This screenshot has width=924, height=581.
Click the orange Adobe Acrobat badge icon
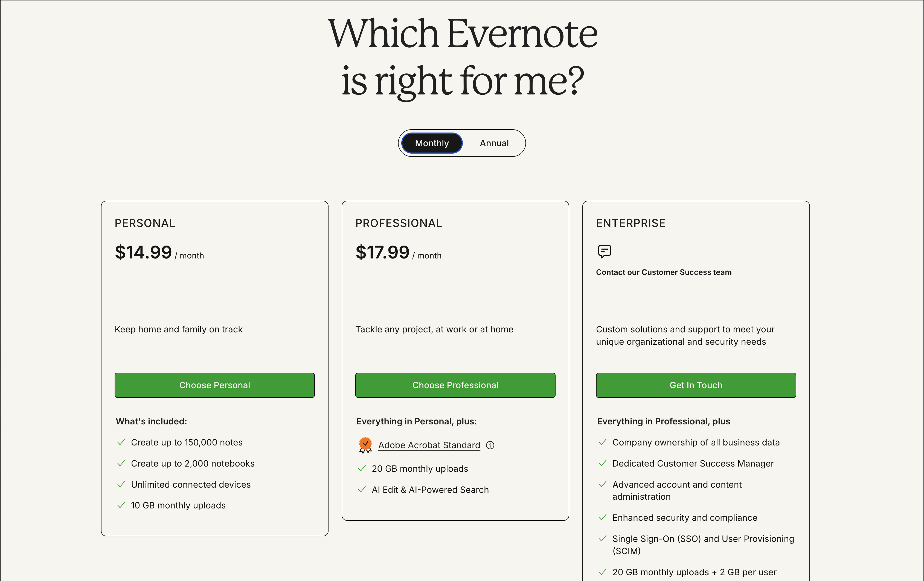(365, 445)
